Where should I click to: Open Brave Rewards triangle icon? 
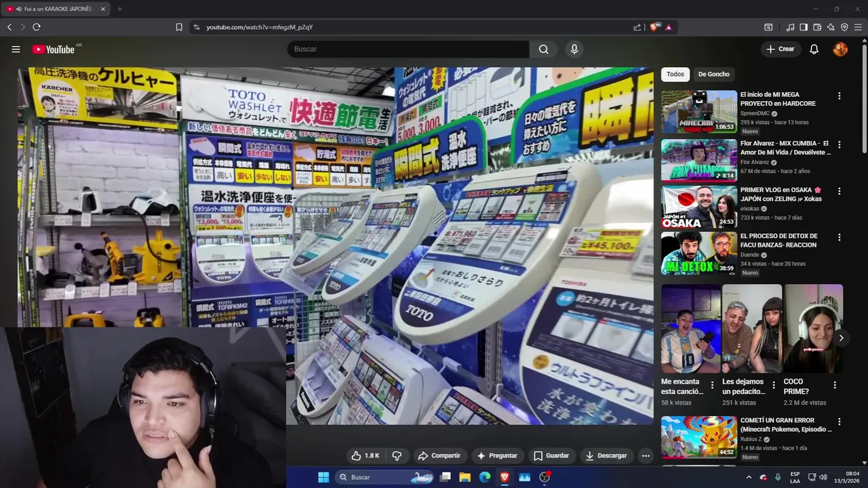(669, 27)
